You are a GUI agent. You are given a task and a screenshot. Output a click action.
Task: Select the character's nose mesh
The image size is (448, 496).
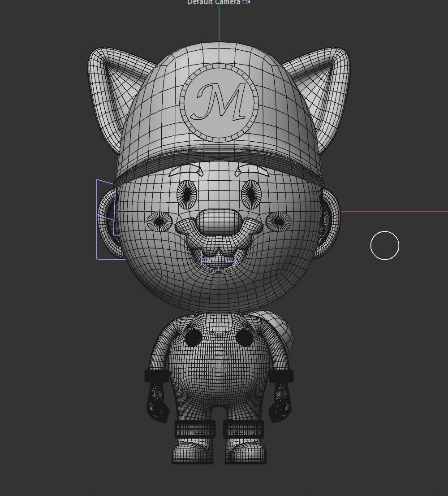tap(219, 222)
